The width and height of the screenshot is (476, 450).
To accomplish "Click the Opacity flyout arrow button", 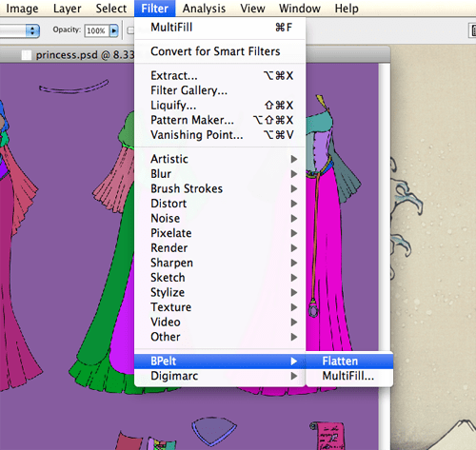I will coord(114,30).
